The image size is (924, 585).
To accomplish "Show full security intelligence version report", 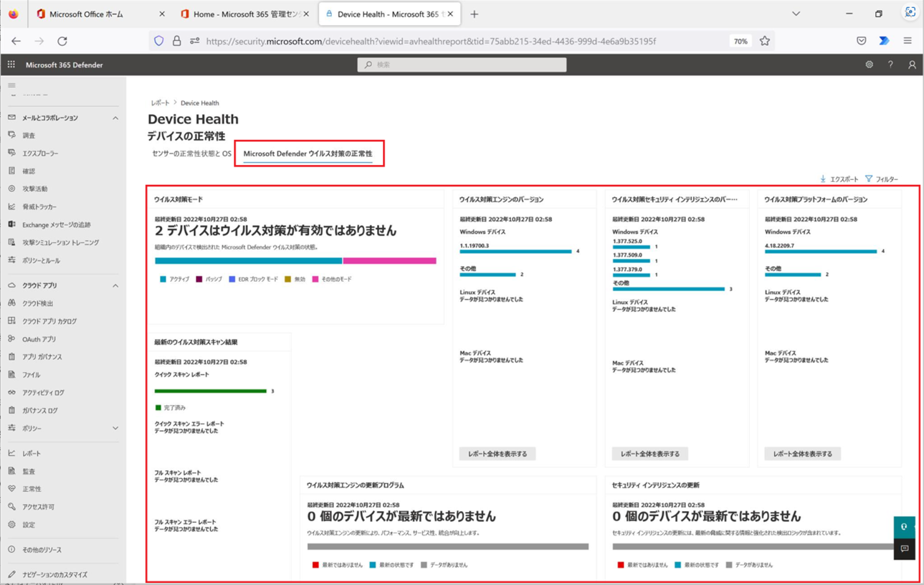I will coord(650,454).
